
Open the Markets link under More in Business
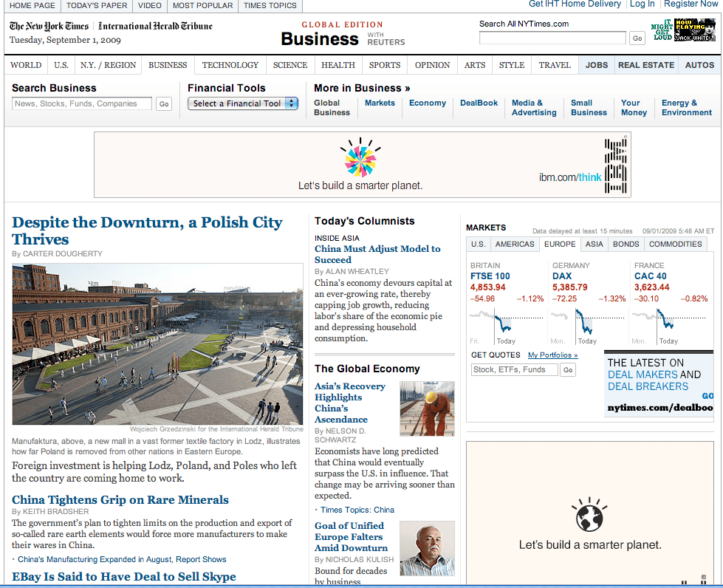(380, 103)
